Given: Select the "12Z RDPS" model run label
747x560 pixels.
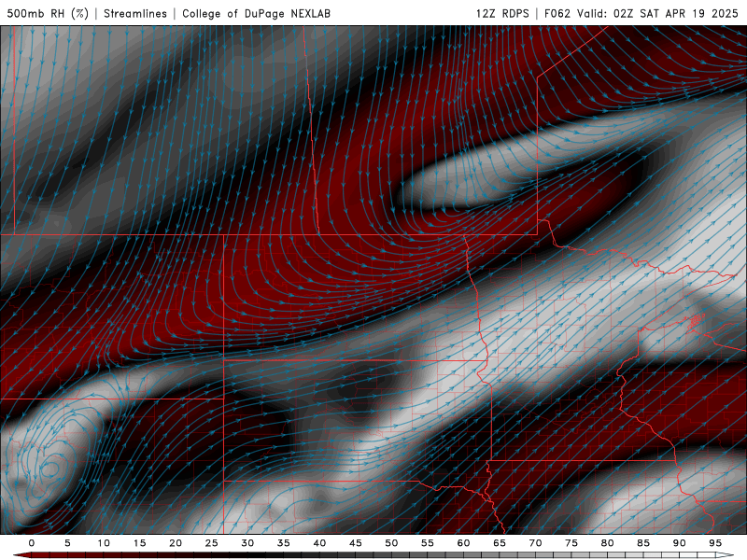Looking at the screenshot, I should coord(502,13).
